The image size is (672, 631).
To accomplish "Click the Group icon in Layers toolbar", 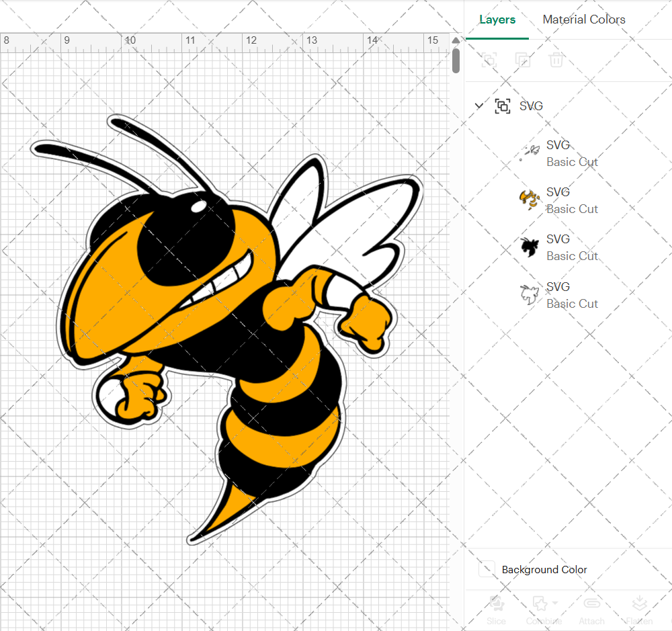I will pos(489,60).
